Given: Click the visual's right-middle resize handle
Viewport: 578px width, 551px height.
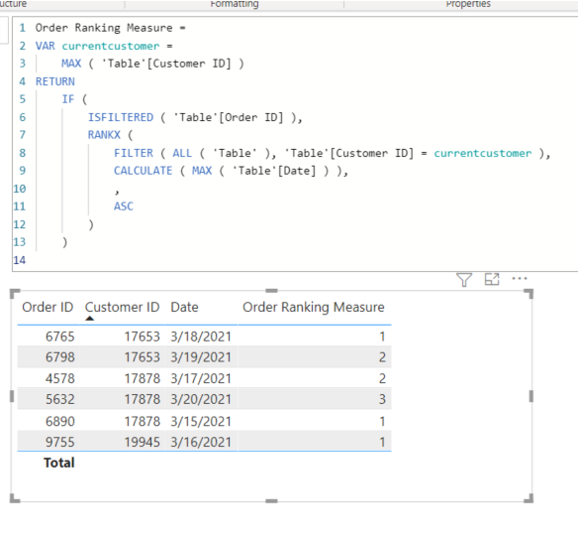Looking at the screenshot, I should (x=531, y=396).
